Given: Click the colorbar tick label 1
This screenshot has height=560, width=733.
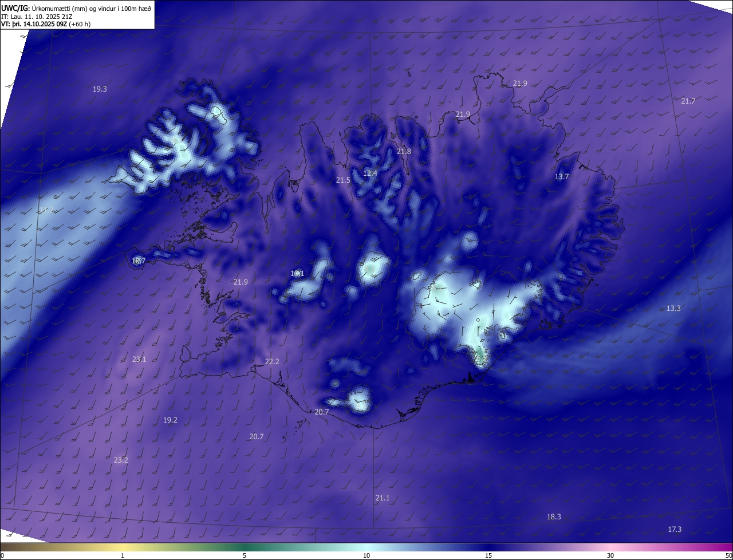Looking at the screenshot, I should tap(123, 555).
